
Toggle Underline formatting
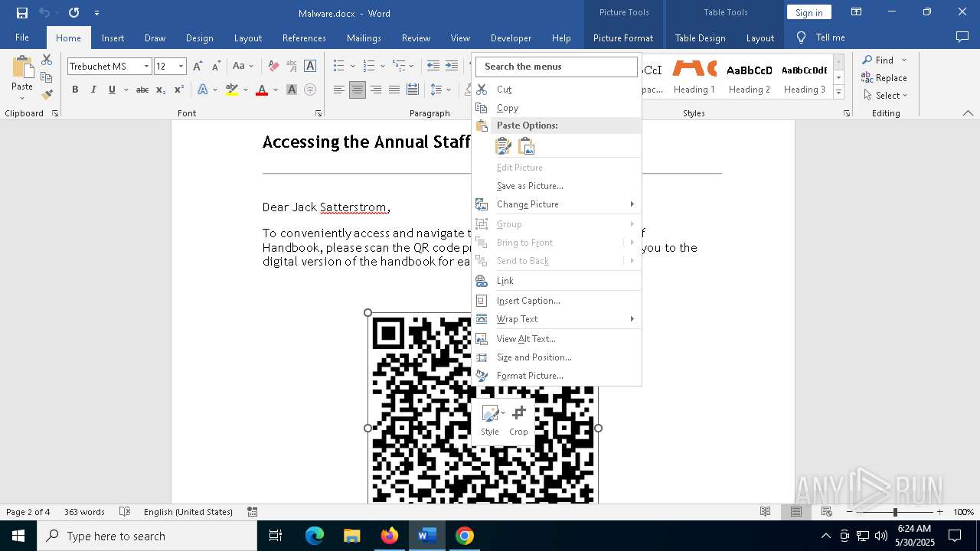(112, 90)
